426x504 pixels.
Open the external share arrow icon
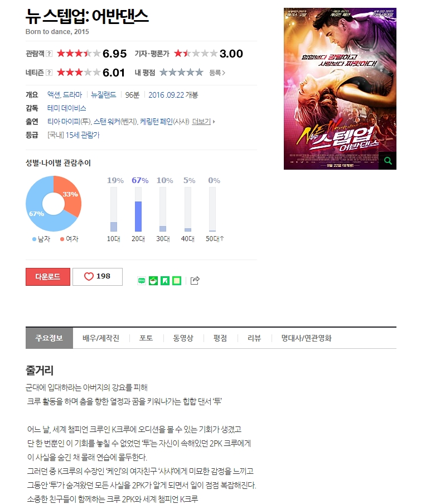pyautogui.click(x=195, y=281)
